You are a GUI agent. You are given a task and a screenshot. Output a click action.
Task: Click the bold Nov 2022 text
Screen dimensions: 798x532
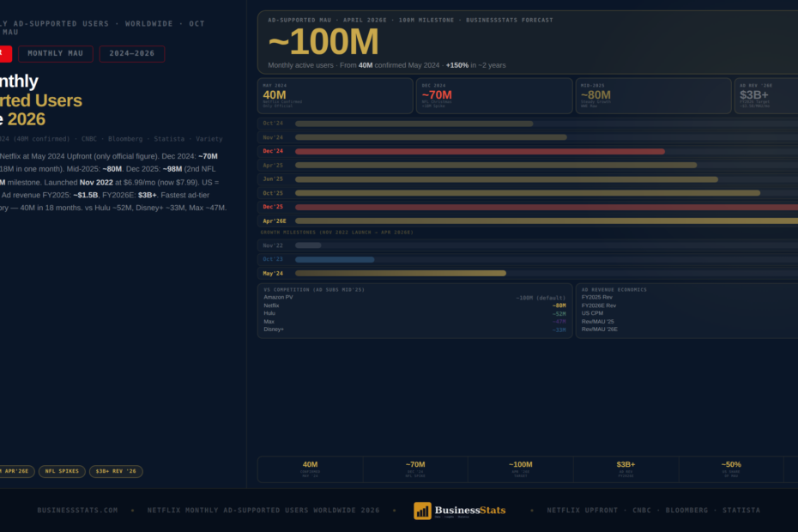pyautogui.click(x=96, y=182)
